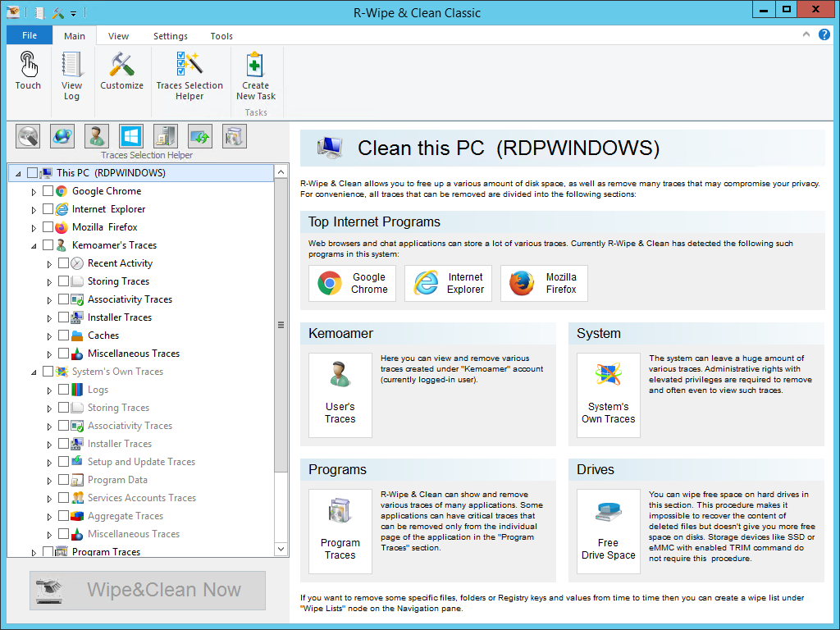Open the Free Drive Space tile

[x=608, y=531]
